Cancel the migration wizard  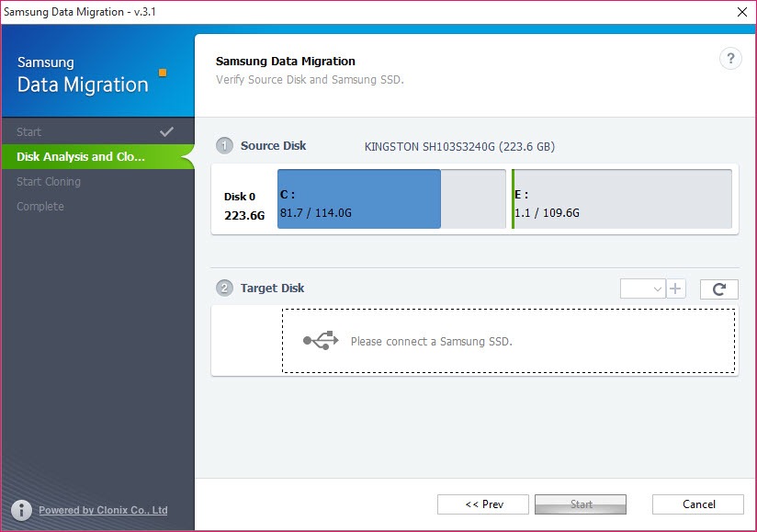698,504
